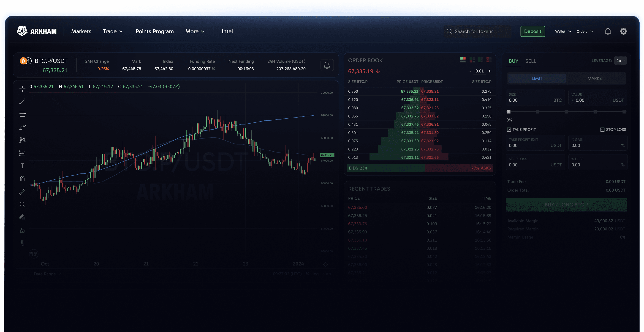Select the trend line drawing tool
644x332 pixels.
pyautogui.click(x=22, y=101)
